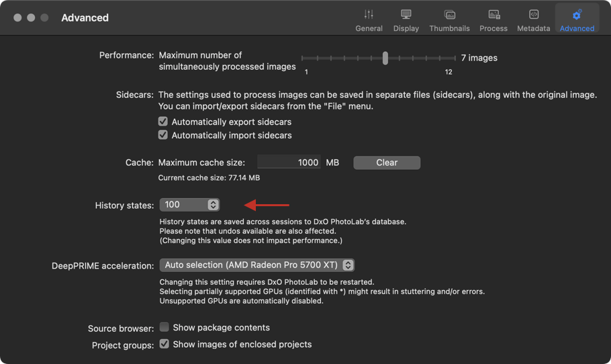Toggle Show images of enclosed projects
This screenshot has height=364, width=611.
[x=164, y=344]
